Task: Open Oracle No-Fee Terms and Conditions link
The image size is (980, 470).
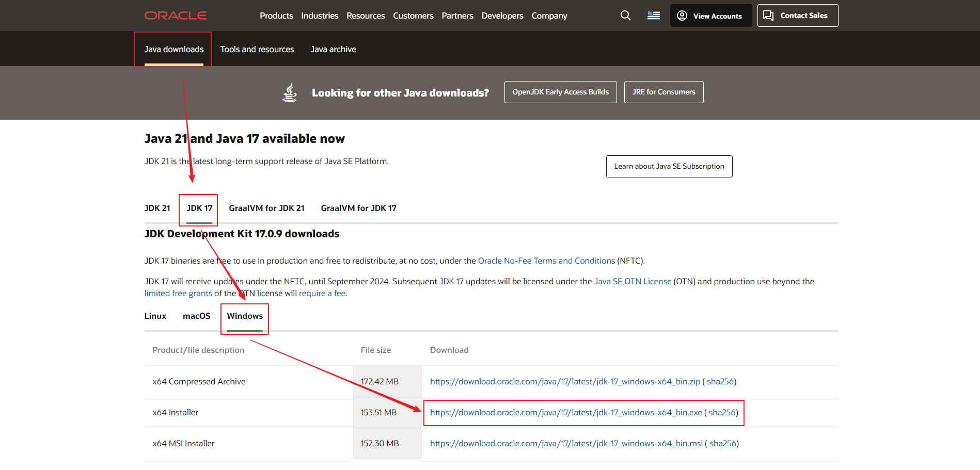Action: tap(546, 261)
